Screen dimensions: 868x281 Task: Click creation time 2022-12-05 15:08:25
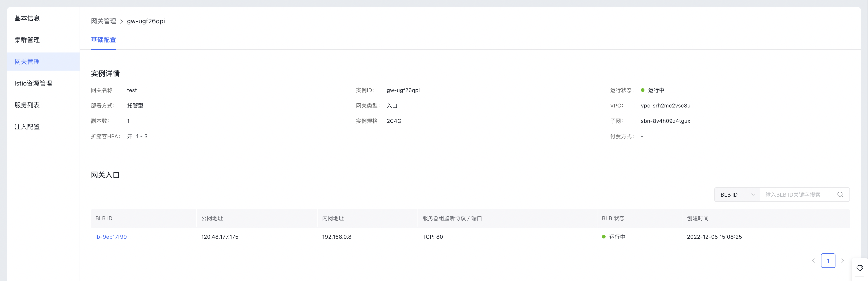[x=714, y=237]
